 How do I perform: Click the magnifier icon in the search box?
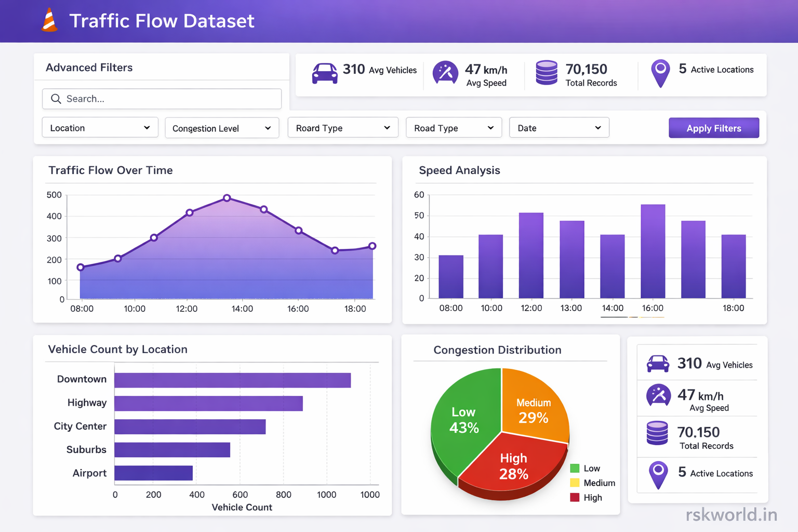pos(56,99)
